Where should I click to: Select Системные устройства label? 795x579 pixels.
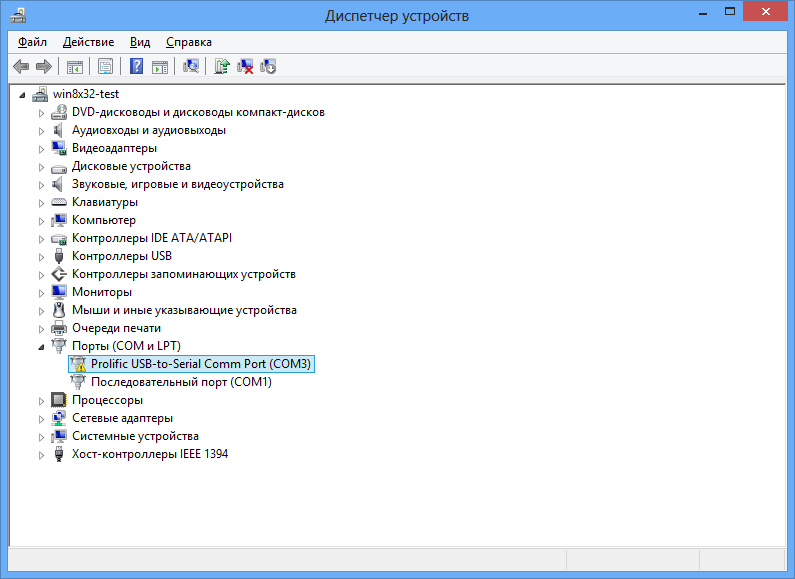(135, 436)
